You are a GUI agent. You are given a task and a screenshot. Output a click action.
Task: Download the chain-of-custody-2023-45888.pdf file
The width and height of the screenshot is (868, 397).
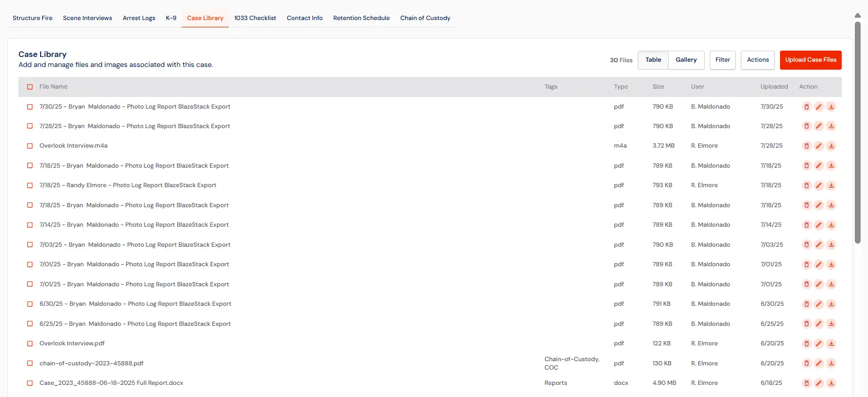831,363
